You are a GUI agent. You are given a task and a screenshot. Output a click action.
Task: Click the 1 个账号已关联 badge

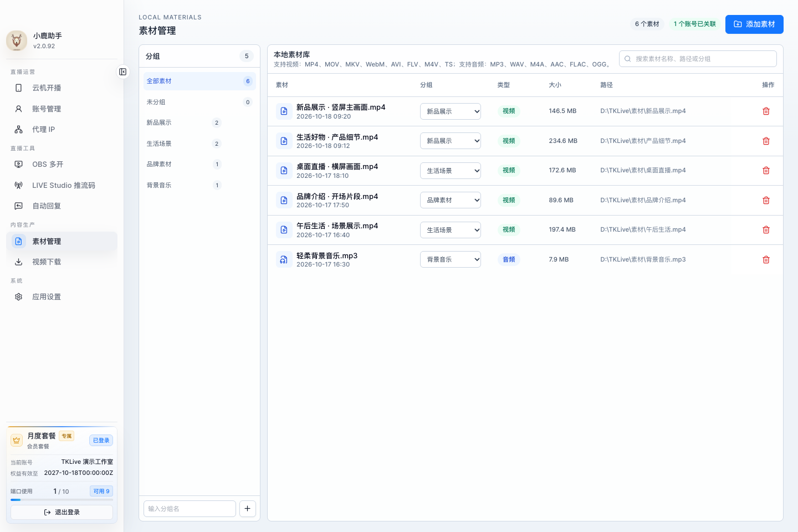coord(694,24)
